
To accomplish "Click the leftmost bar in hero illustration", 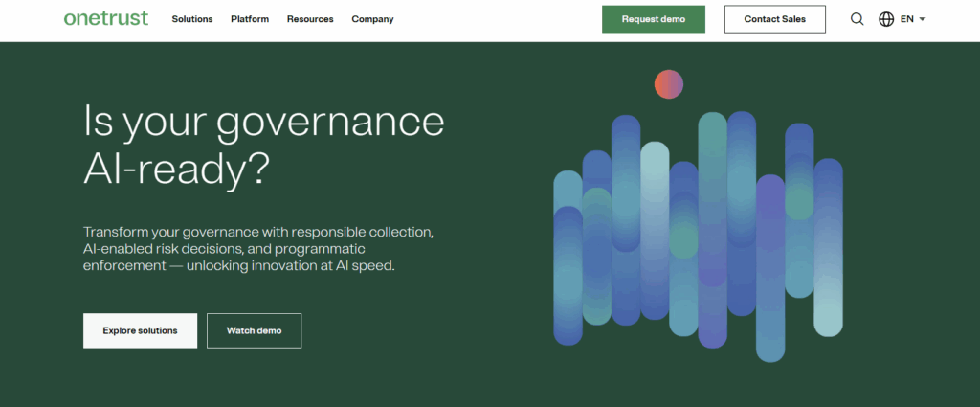I will coord(568,259).
